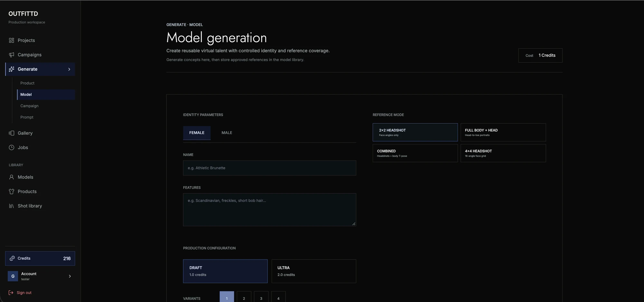Click the Shot library books icon

click(12, 206)
